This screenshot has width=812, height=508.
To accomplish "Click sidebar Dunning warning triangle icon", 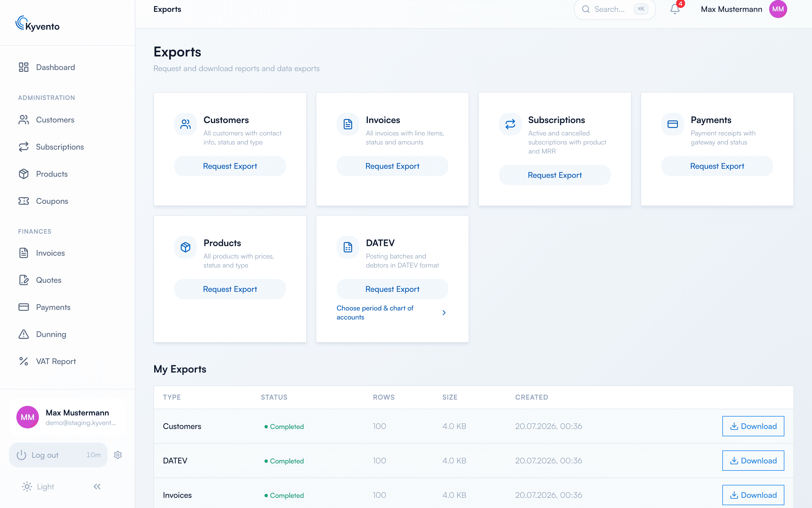I will (23, 334).
